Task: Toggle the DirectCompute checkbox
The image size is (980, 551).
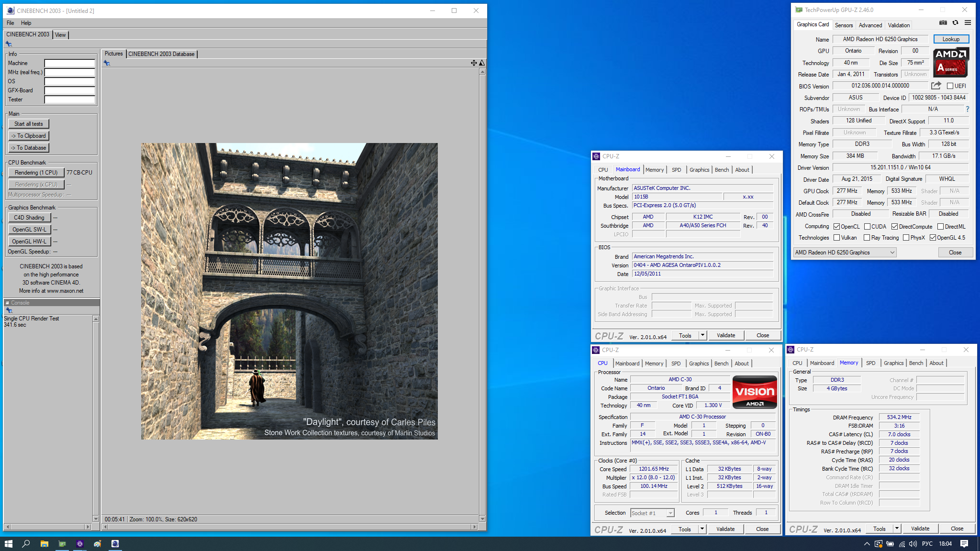Action: pos(894,227)
